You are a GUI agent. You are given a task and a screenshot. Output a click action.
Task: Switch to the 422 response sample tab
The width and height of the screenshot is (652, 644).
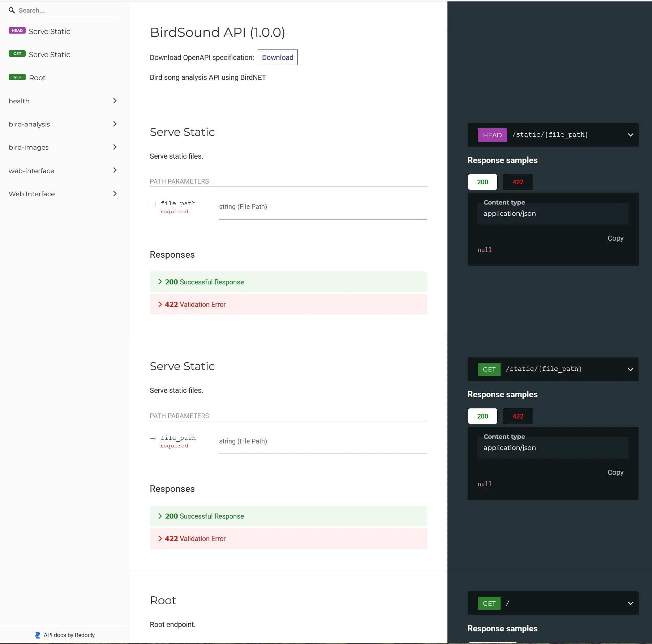coord(517,182)
